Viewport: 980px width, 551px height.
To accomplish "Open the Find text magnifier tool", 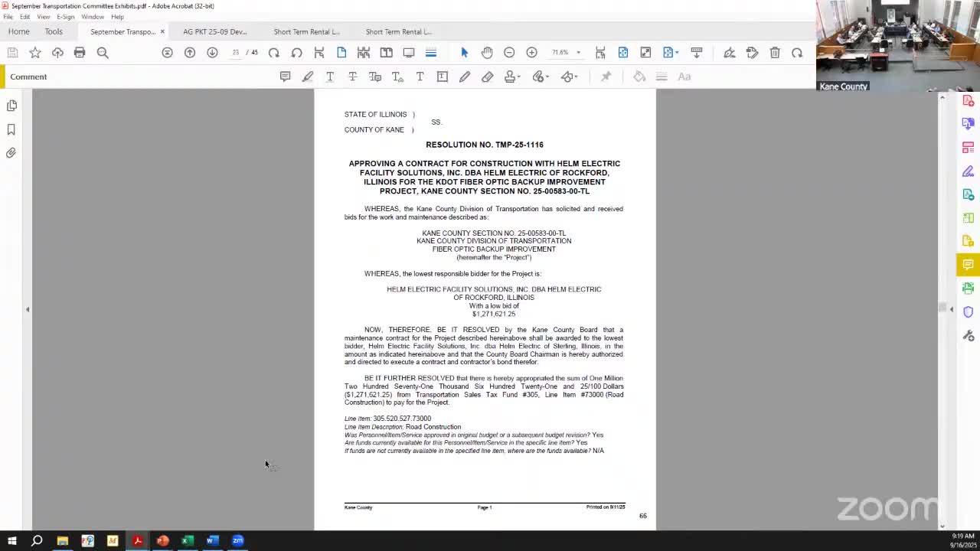I will [103, 53].
